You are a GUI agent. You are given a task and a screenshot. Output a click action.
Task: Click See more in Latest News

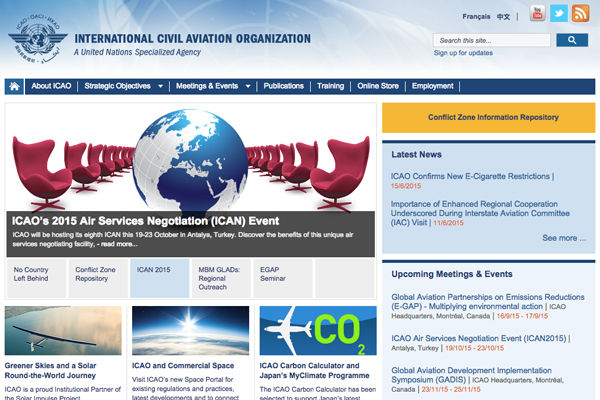(x=564, y=238)
